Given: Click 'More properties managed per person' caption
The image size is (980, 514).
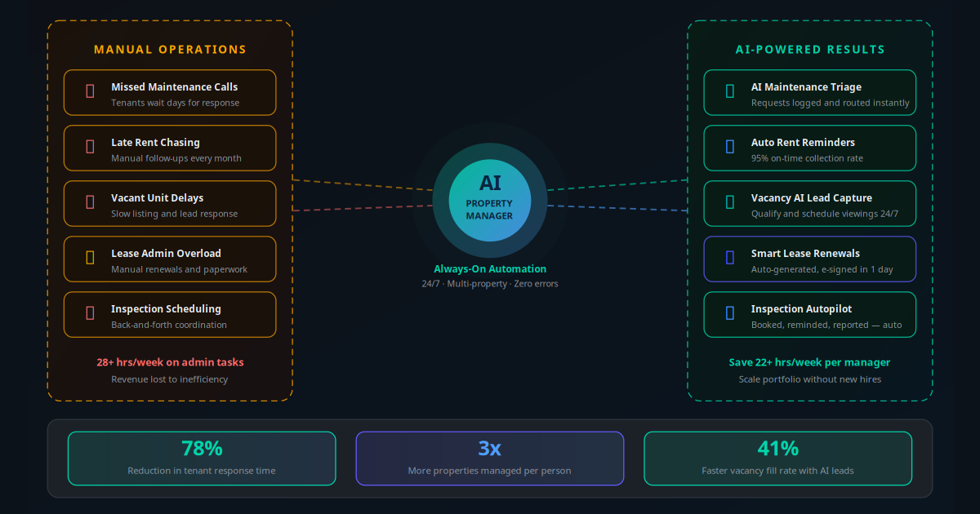Looking at the screenshot, I should coord(490,471).
